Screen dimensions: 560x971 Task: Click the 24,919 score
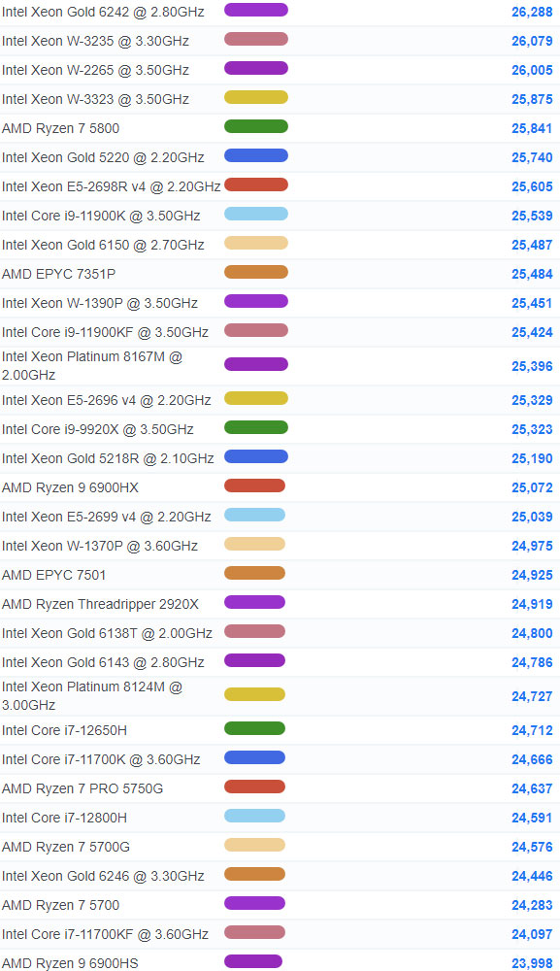coord(532,604)
